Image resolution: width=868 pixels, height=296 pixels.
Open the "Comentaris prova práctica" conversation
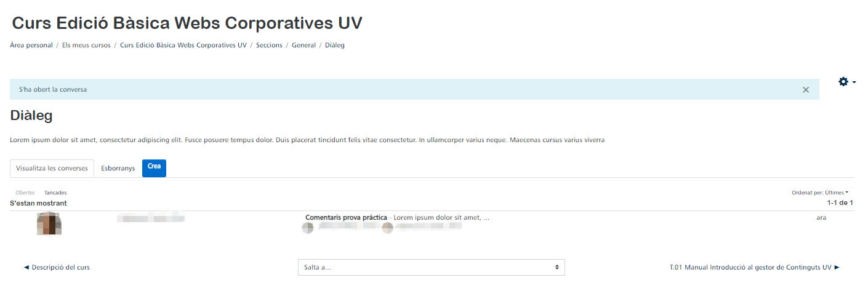pos(346,218)
